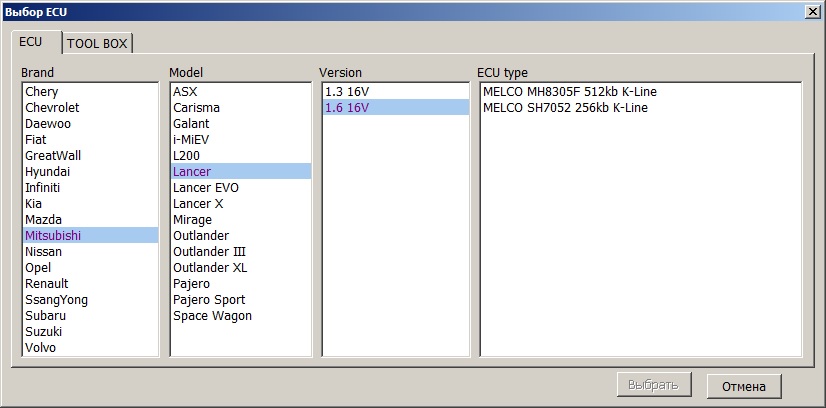Close the Выбор ECU dialog
The image size is (826, 408).
(x=814, y=12)
